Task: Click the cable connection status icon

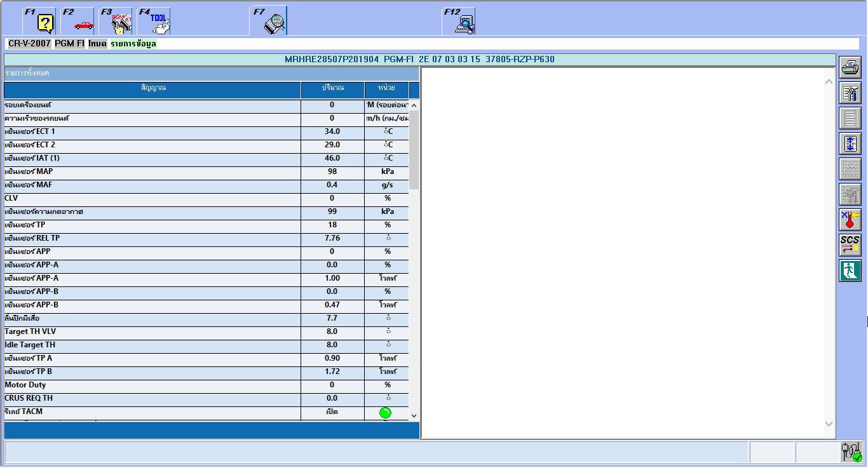Action: 851,451
